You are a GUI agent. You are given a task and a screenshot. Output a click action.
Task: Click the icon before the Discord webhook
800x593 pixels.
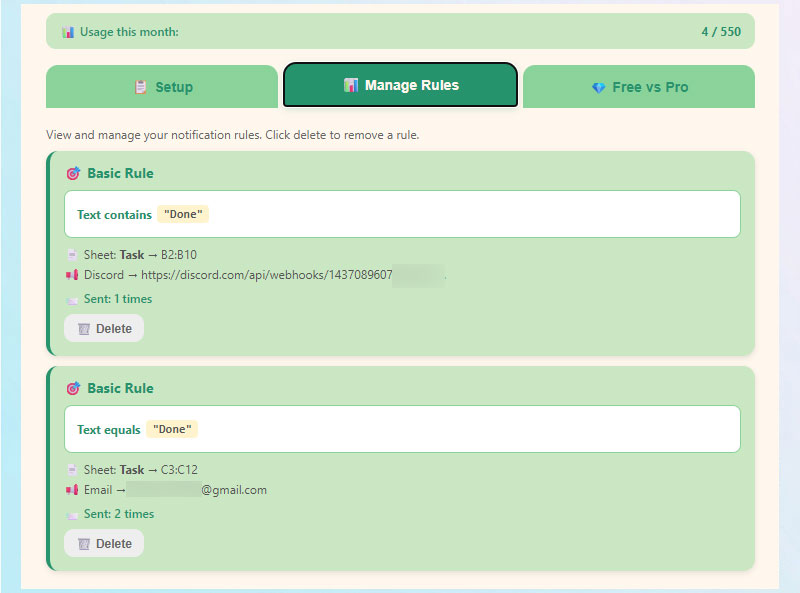71,275
